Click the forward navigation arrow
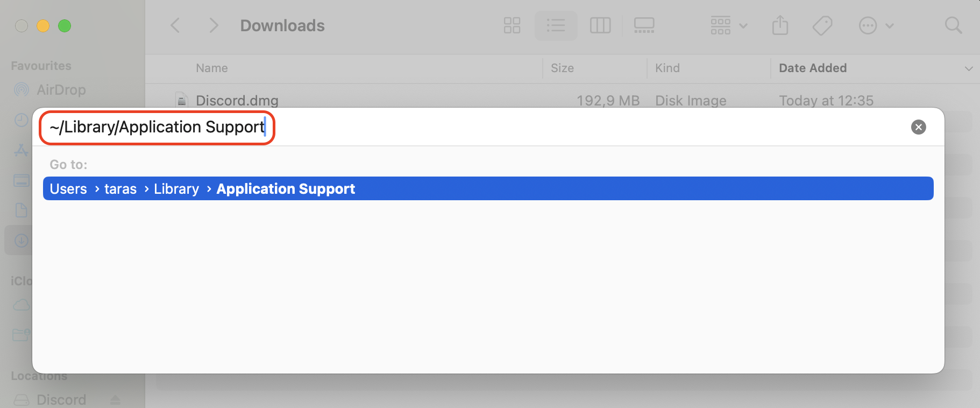This screenshot has width=980, height=408. (x=214, y=25)
